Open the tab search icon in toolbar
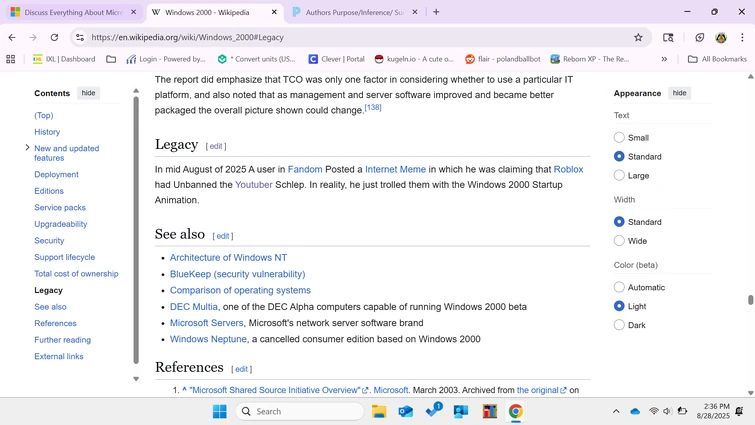Image resolution: width=755 pixels, height=425 pixels. coord(668,37)
